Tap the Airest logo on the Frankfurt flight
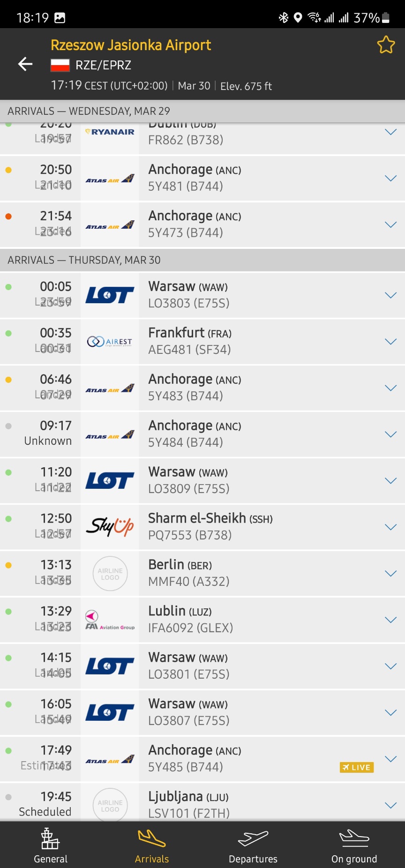The height and width of the screenshot is (868, 405). click(x=110, y=342)
